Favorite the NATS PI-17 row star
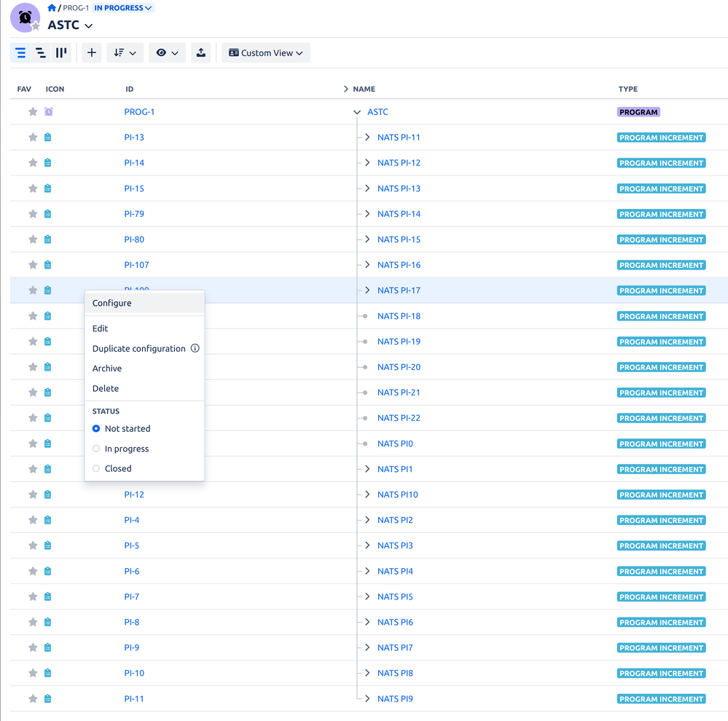 click(33, 291)
